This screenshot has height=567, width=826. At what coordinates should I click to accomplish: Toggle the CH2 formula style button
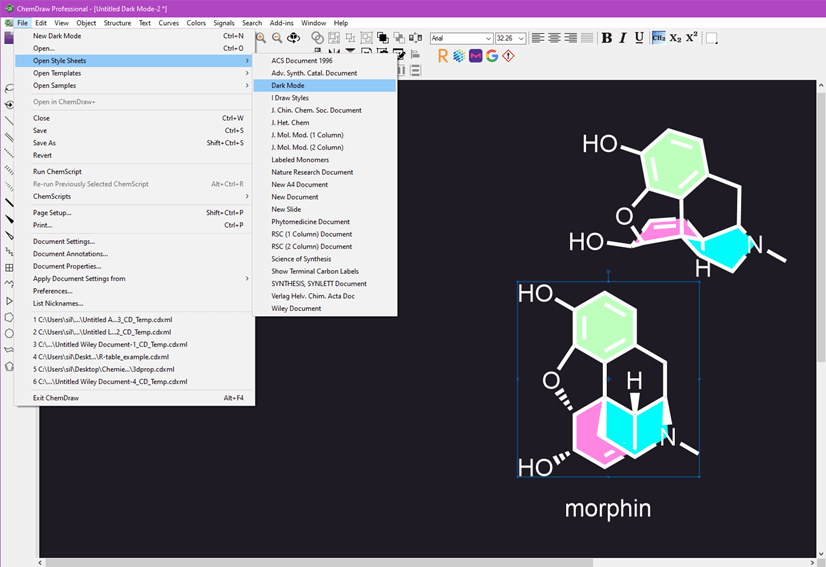tap(658, 38)
